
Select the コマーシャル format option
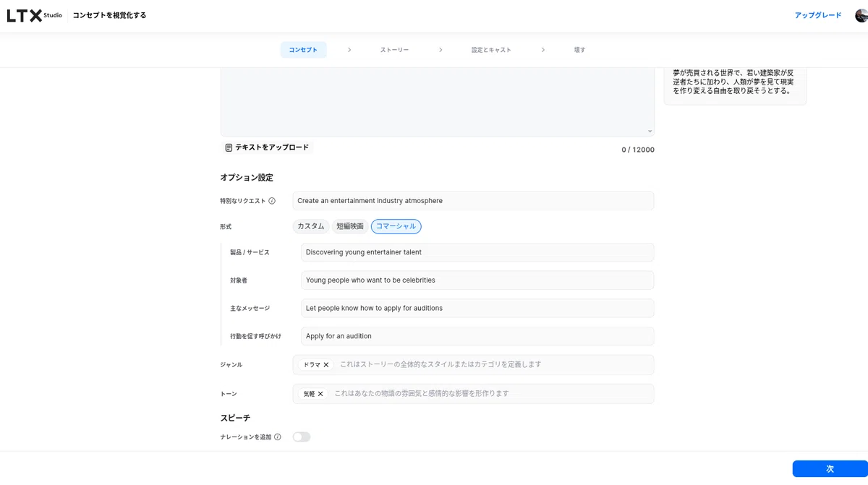click(396, 226)
